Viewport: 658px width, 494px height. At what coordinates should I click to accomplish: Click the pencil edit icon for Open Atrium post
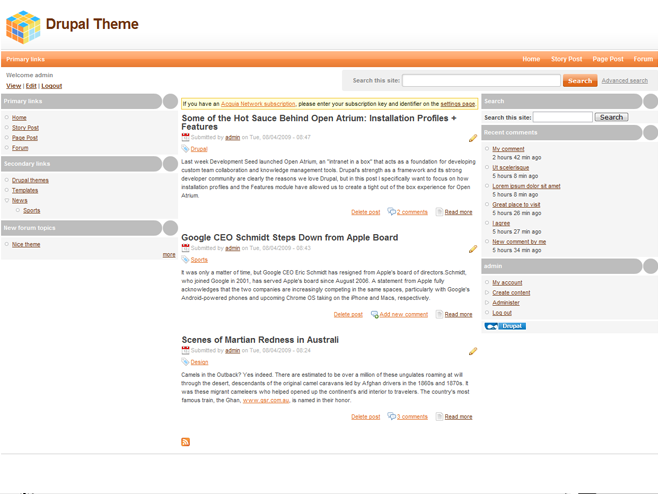pyautogui.click(x=473, y=138)
